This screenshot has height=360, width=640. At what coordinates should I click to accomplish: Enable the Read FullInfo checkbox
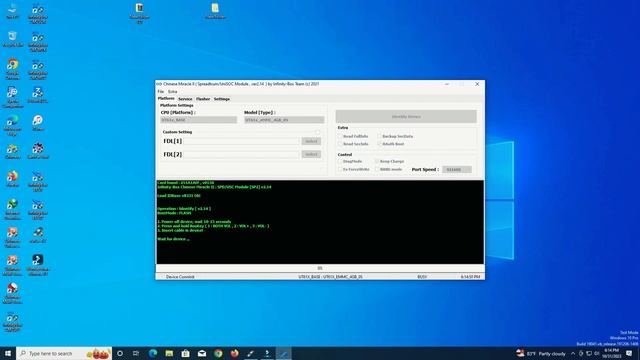click(x=340, y=136)
